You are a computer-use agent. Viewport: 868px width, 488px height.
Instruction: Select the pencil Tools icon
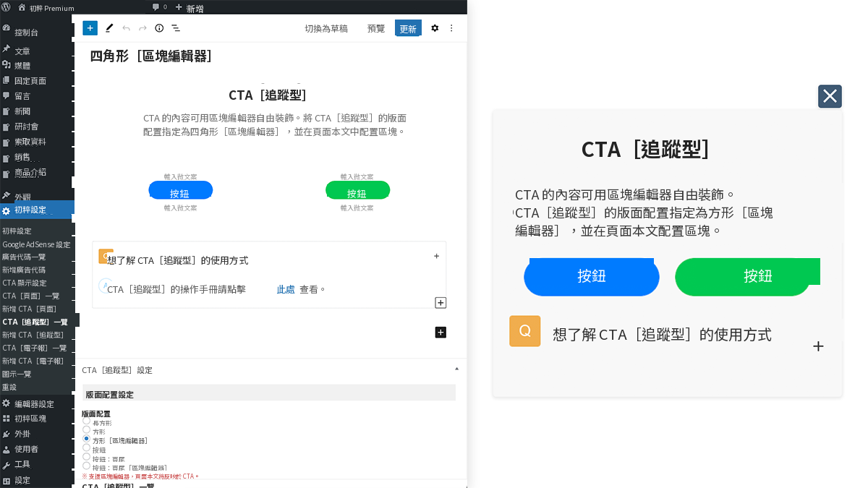pos(109,28)
